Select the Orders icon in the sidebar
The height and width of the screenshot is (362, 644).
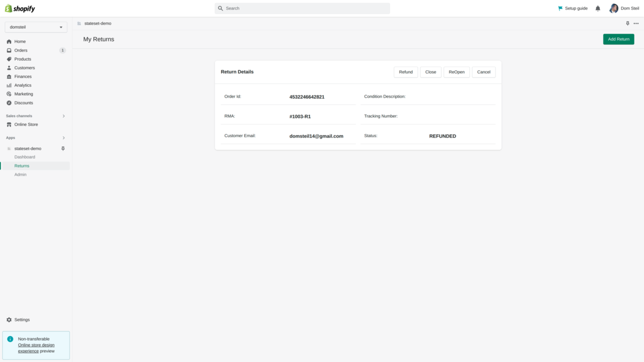(9, 50)
